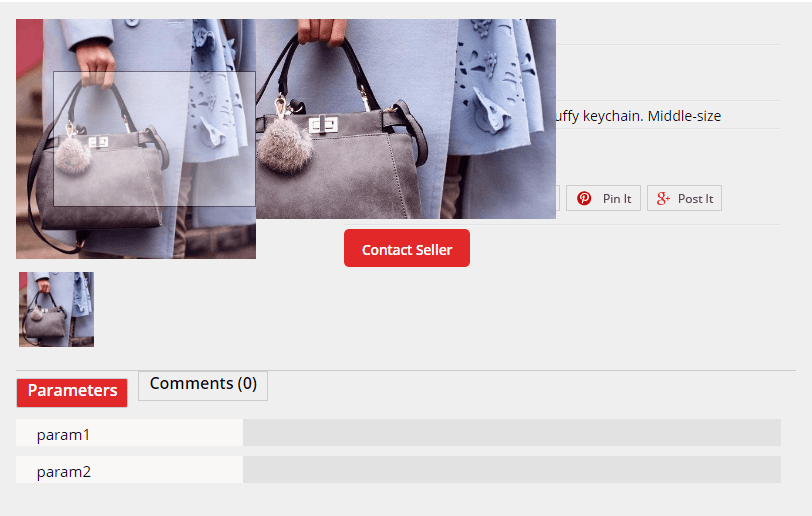Share the product via Pin It
812x516 pixels.
(x=603, y=198)
